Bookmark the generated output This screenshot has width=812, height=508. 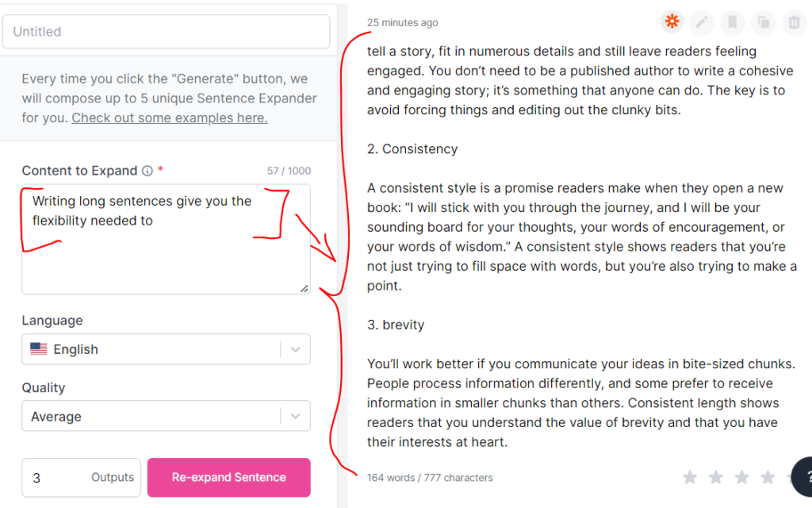[x=732, y=21]
